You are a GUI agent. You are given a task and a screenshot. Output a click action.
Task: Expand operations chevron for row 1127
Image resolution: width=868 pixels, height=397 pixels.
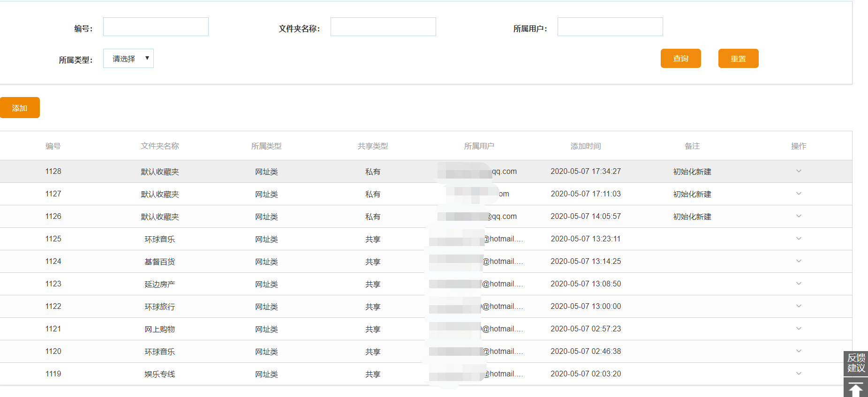pos(799,194)
